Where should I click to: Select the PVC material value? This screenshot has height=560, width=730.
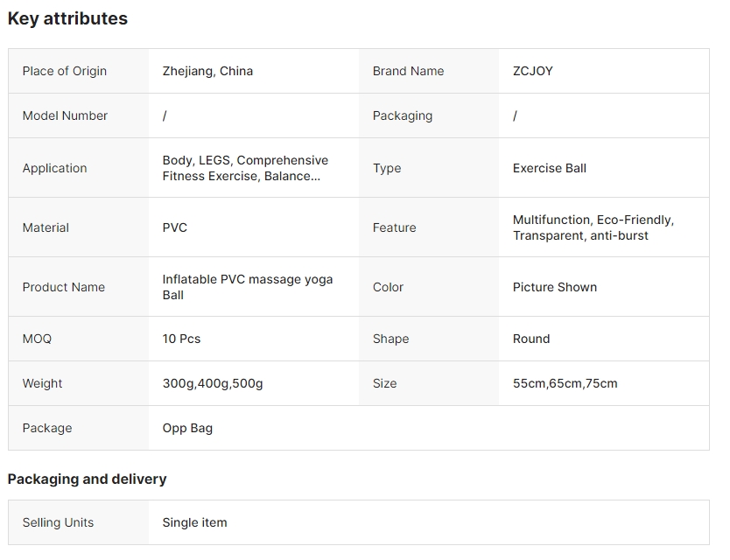174,227
